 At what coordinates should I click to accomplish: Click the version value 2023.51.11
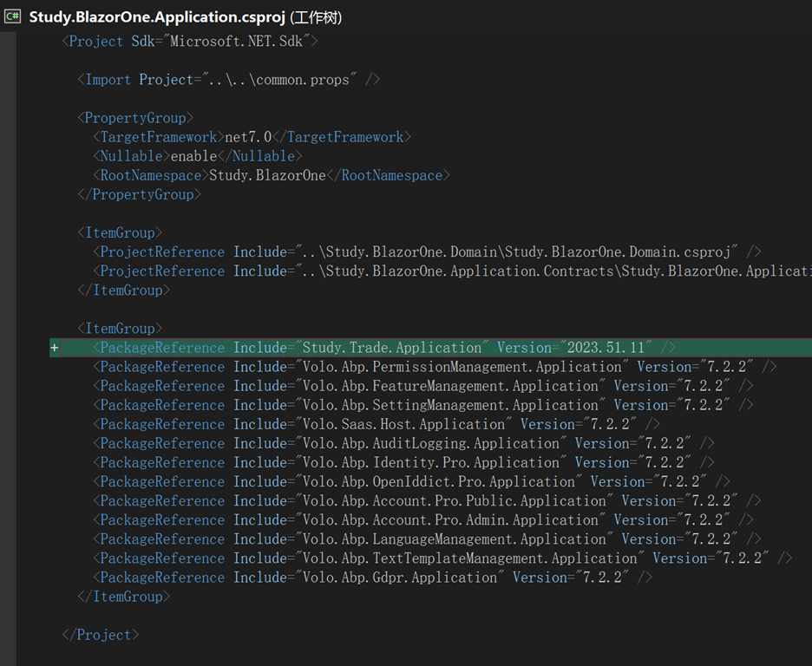pyautogui.click(x=606, y=348)
